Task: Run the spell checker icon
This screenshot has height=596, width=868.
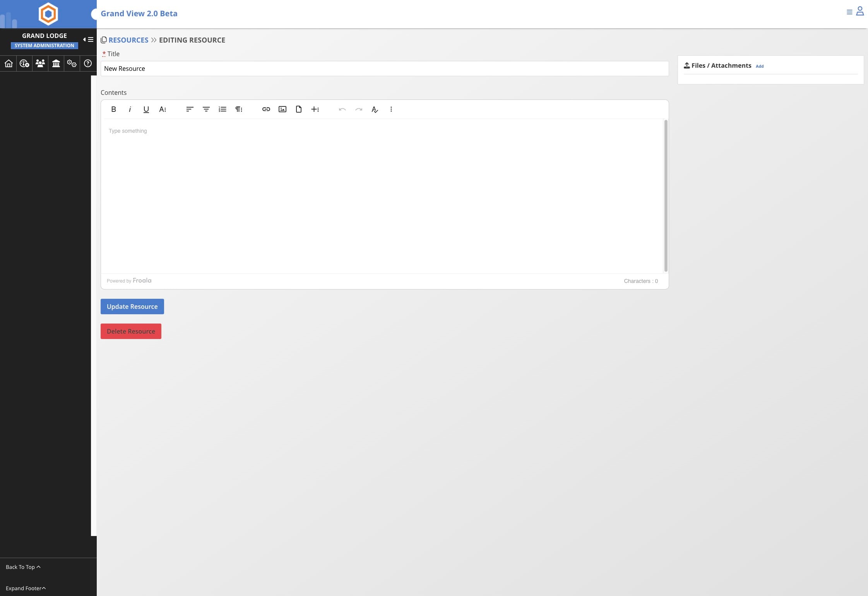Action: click(375, 109)
